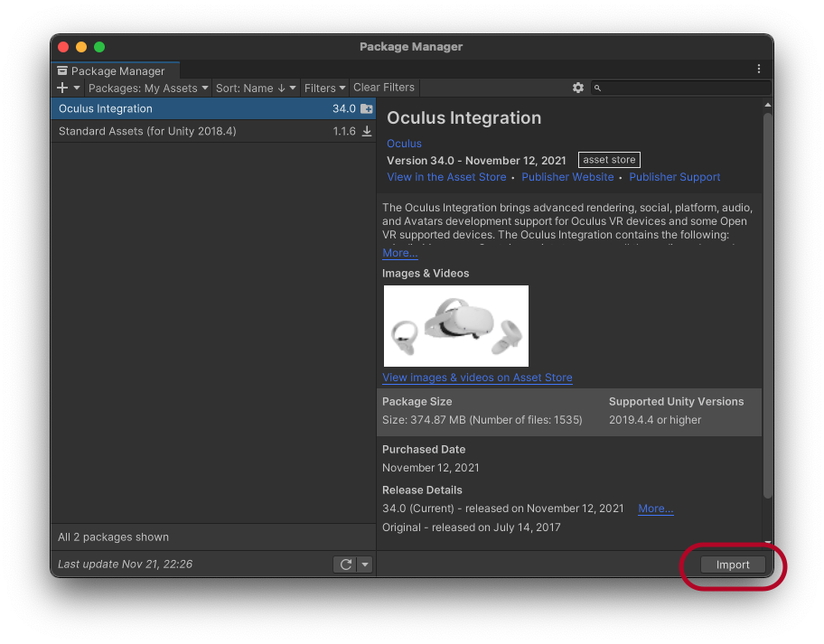Viewport: 824px width, 644px height.
Task: Click the Original - released on July 14, 2017 text
Action: tap(472, 527)
